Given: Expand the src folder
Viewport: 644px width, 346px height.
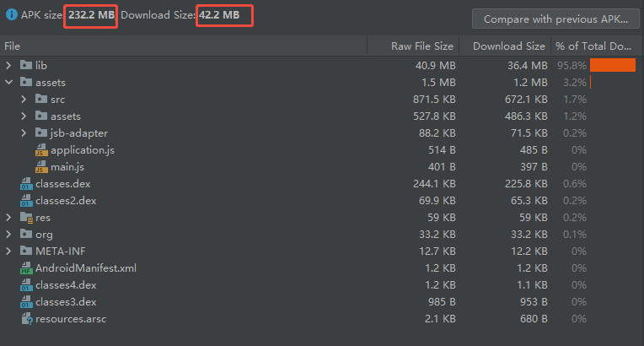Looking at the screenshot, I should coord(24,99).
